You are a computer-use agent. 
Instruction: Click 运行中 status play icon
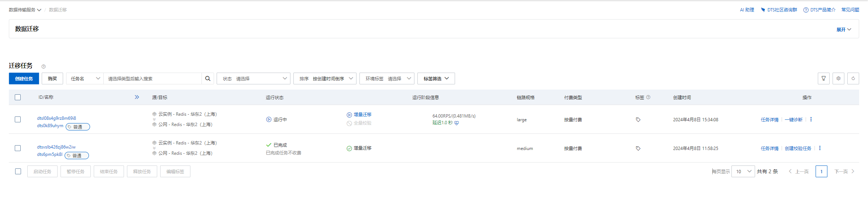269,119
